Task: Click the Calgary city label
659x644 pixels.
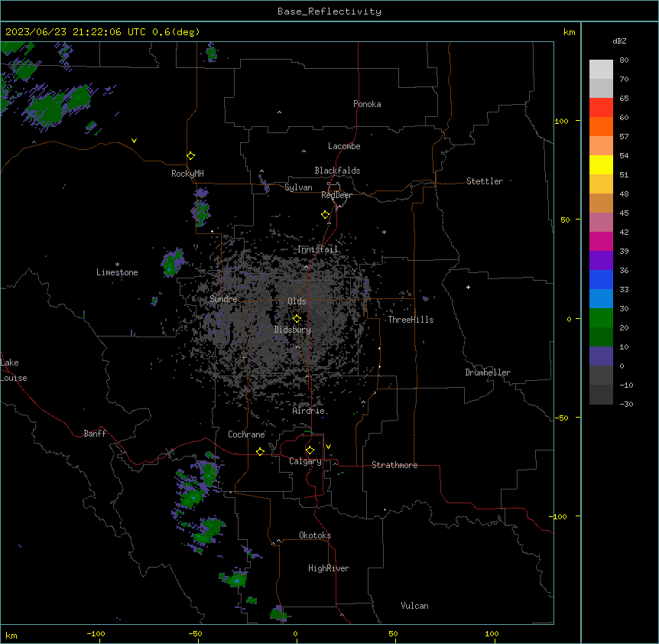Action: (x=305, y=461)
